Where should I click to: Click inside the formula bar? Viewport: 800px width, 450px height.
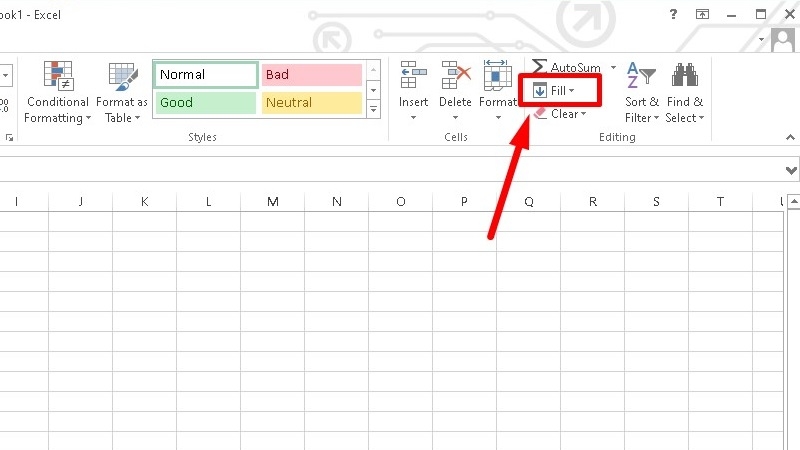pyautogui.click(x=400, y=170)
